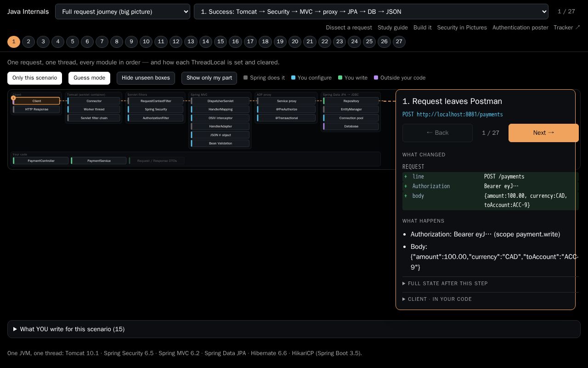Select the @Transactional box
Screen dimensions: 588x368
tap(286, 118)
